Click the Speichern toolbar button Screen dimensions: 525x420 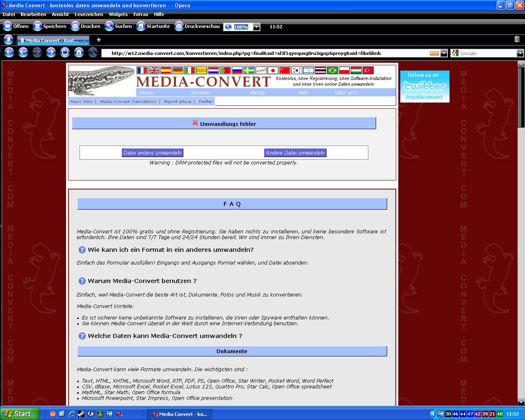(50, 26)
